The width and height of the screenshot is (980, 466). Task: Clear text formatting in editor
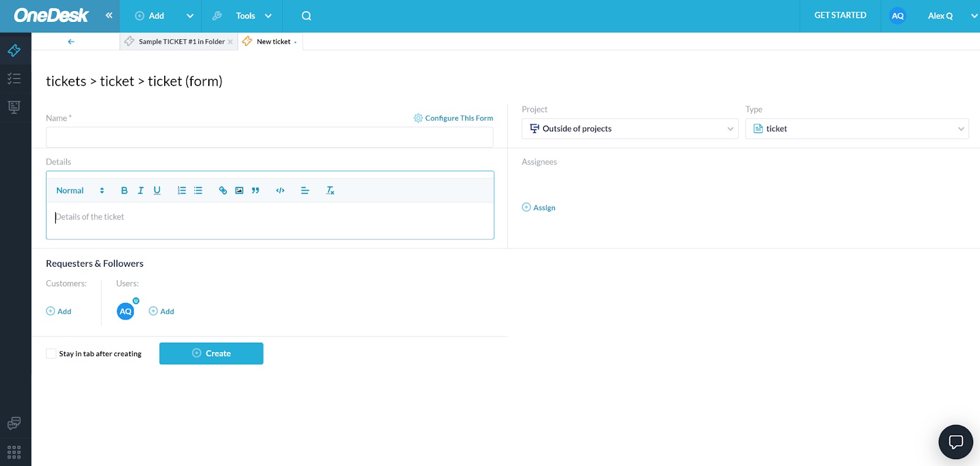[x=330, y=191]
